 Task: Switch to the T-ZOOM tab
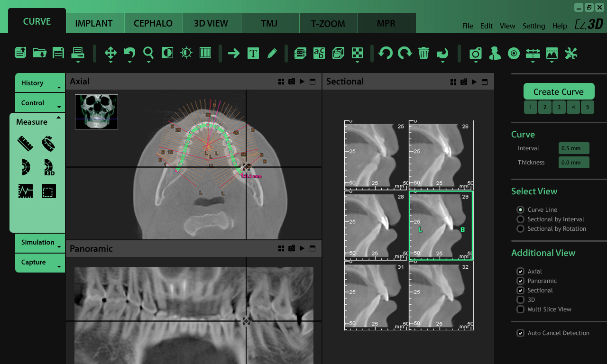point(328,23)
